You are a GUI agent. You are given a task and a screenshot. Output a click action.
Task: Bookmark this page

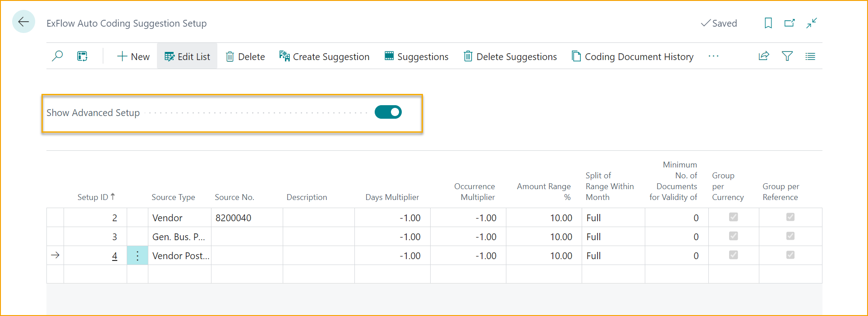768,23
